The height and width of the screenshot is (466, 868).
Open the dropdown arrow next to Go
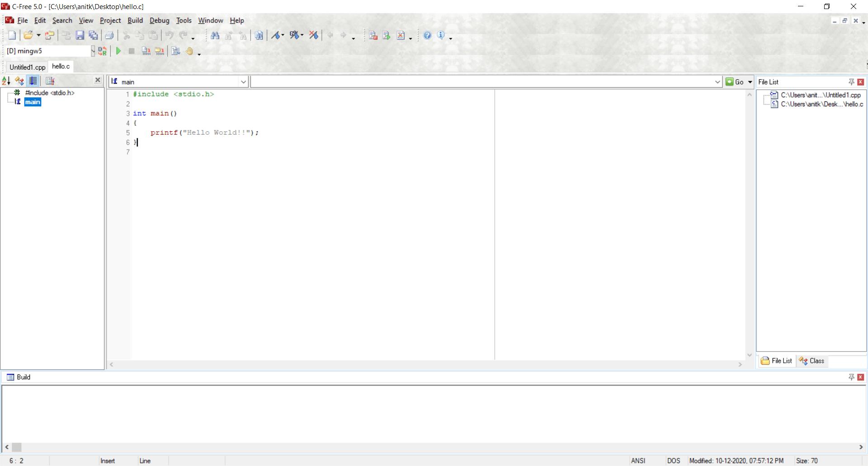(x=750, y=82)
